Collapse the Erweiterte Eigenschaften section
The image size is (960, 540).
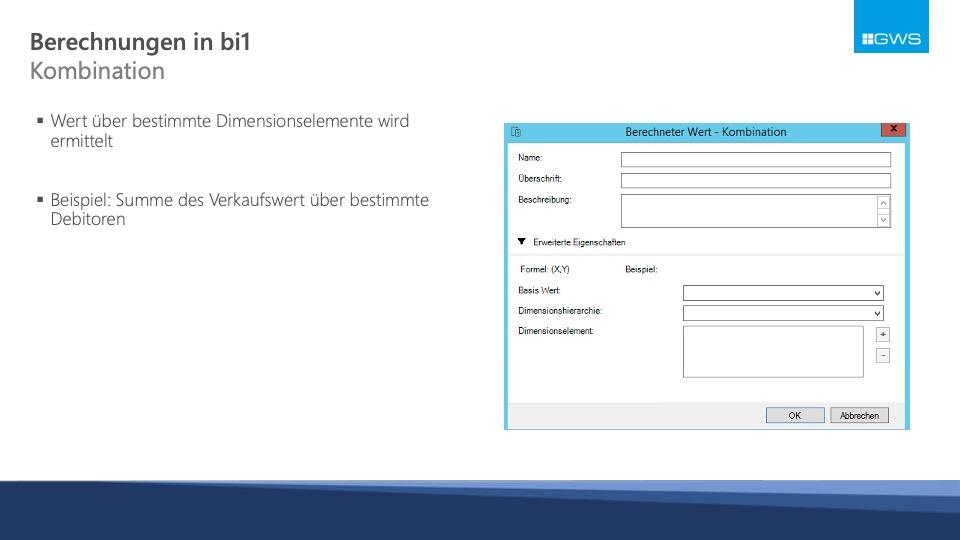coord(522,242)
